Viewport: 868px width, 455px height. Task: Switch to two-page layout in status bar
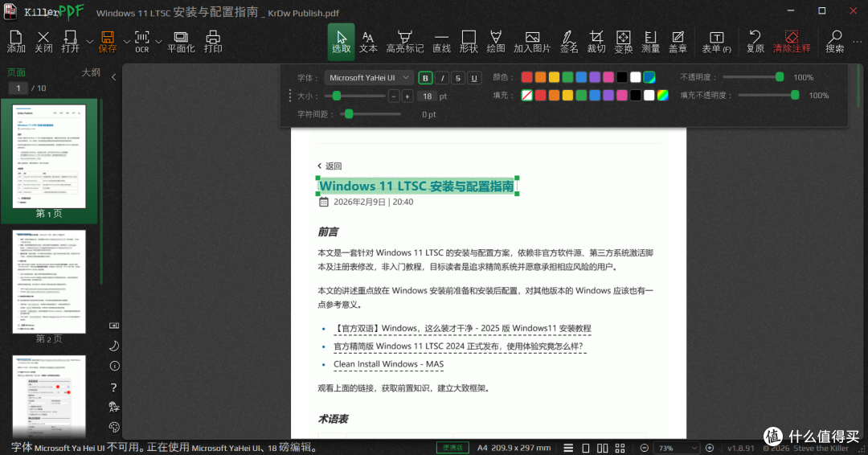coord(602,448)
